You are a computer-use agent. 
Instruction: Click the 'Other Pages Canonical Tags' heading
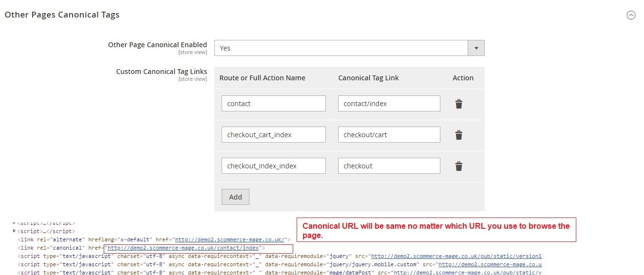tap(62, 15)
